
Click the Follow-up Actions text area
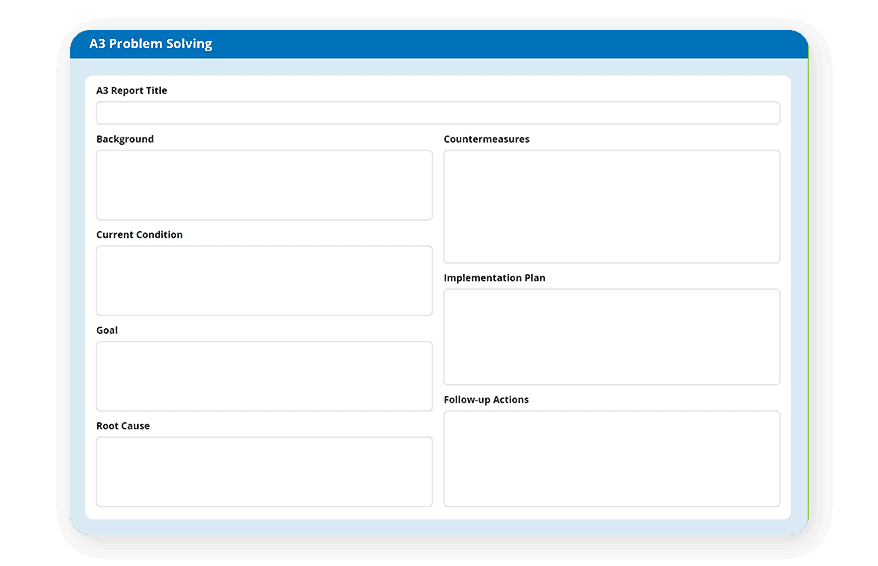(x=611, y=459)
